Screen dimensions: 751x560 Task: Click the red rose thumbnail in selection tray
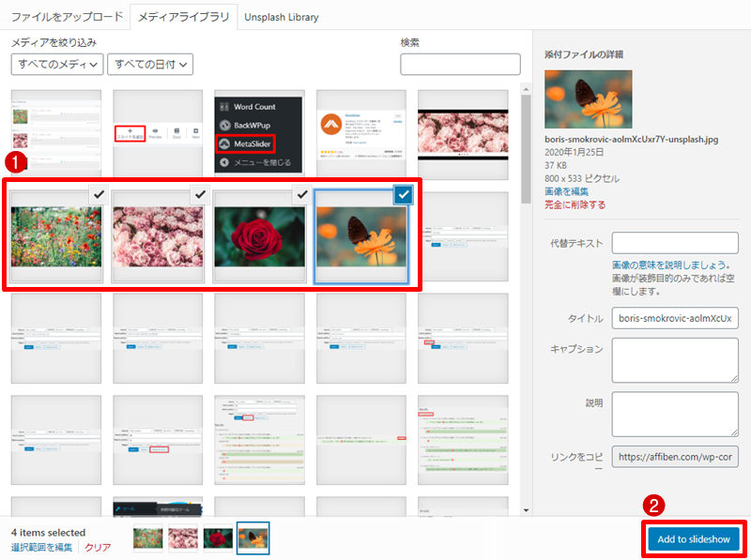coord(219,538)
